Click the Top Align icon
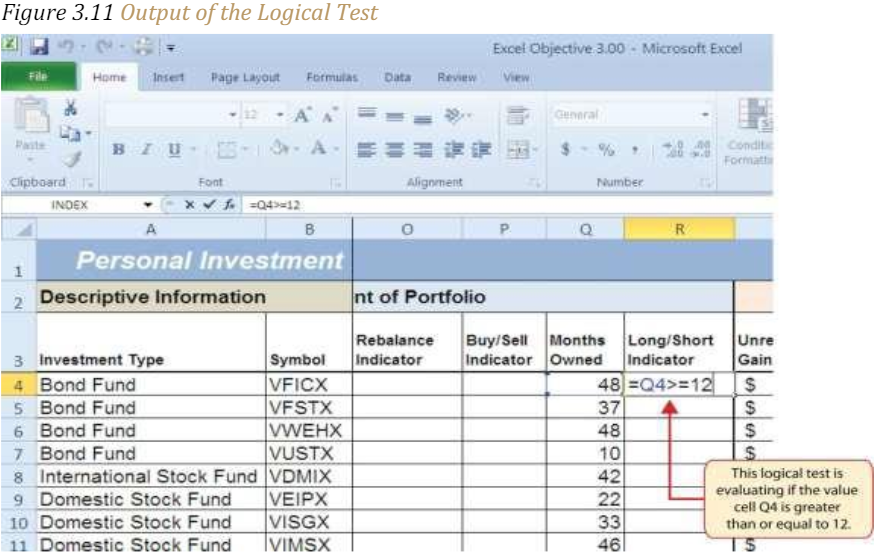Screen dimensions: 877x556 [367, 114]
